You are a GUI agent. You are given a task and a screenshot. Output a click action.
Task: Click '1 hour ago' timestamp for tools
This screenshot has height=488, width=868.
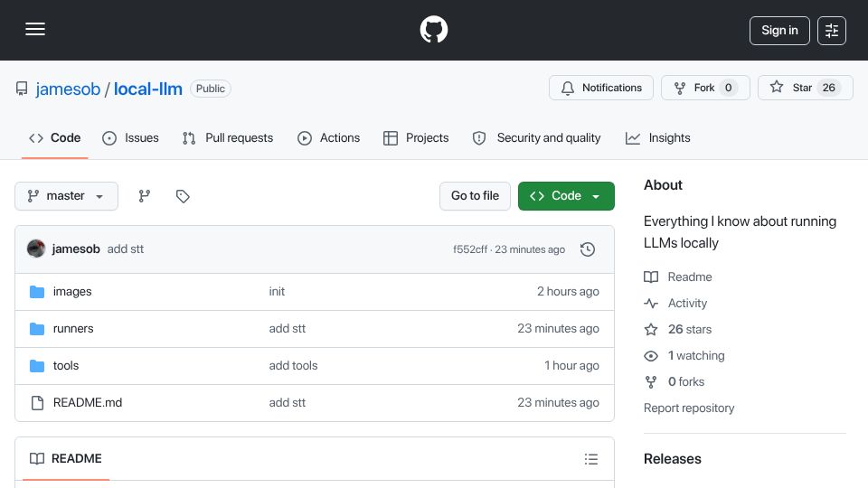[x=571, y=366]
